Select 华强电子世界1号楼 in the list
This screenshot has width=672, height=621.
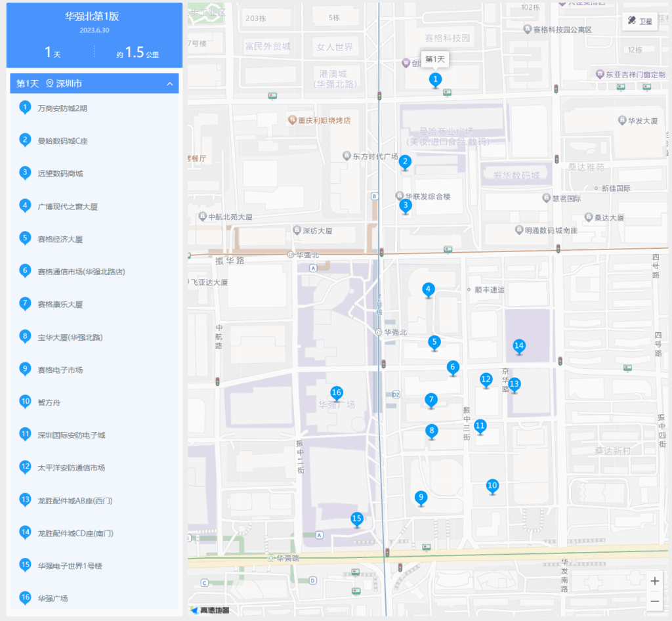(94, 566)
